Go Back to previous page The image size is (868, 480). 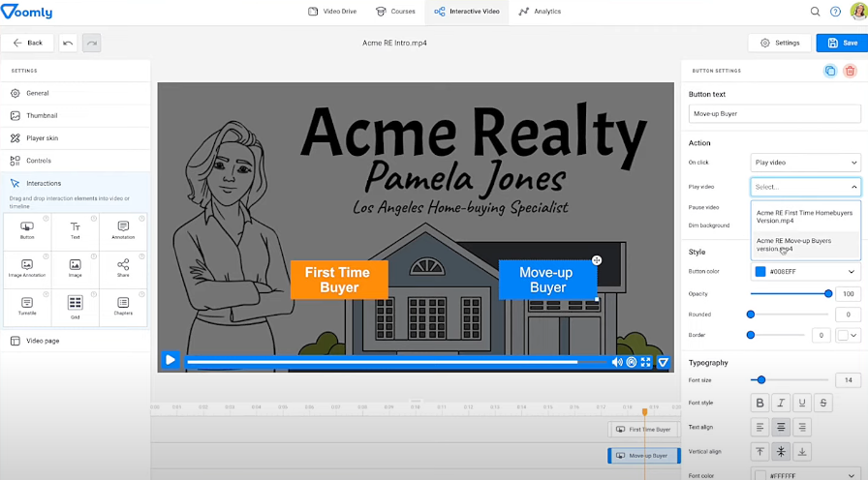[27, 43]
